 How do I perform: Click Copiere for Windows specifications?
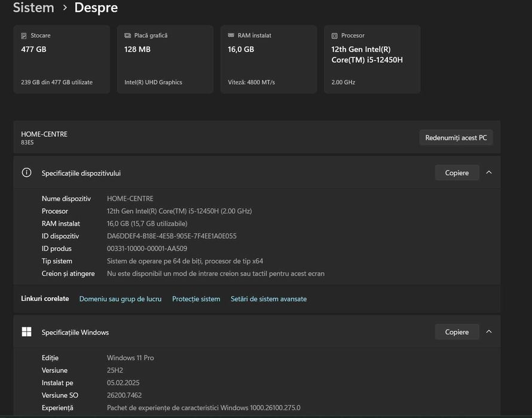[457, 332]
